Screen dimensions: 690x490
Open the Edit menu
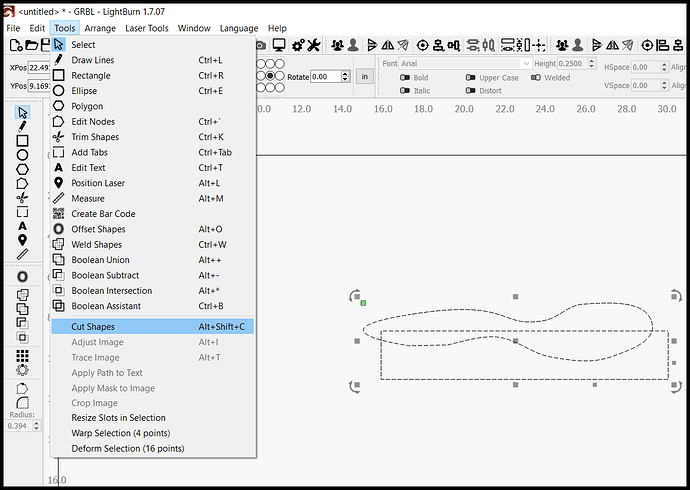click(37, 28)
